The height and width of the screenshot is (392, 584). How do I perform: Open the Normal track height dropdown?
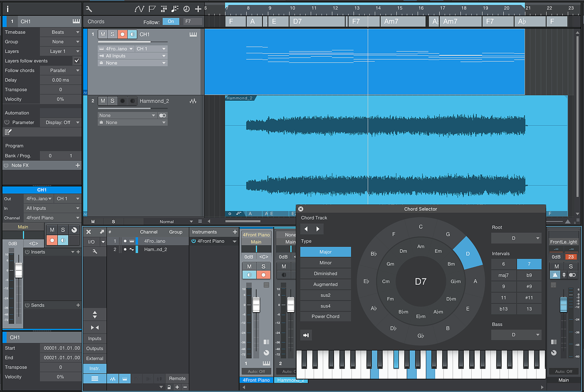point(175,221)
